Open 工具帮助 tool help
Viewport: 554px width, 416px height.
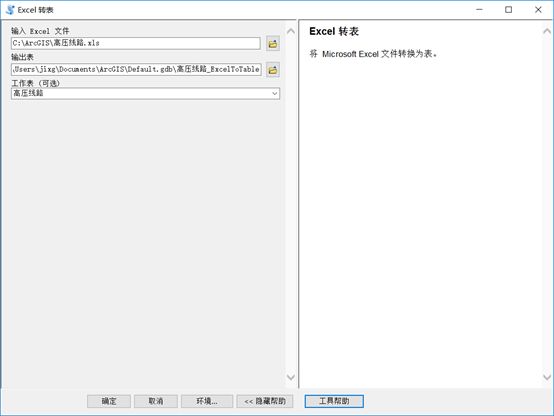click(334, 401)
